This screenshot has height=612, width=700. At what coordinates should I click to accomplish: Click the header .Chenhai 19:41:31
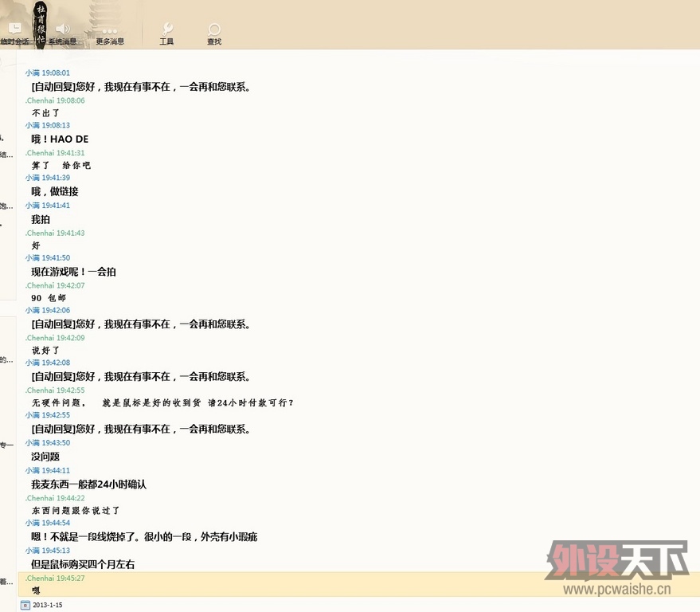55,153
